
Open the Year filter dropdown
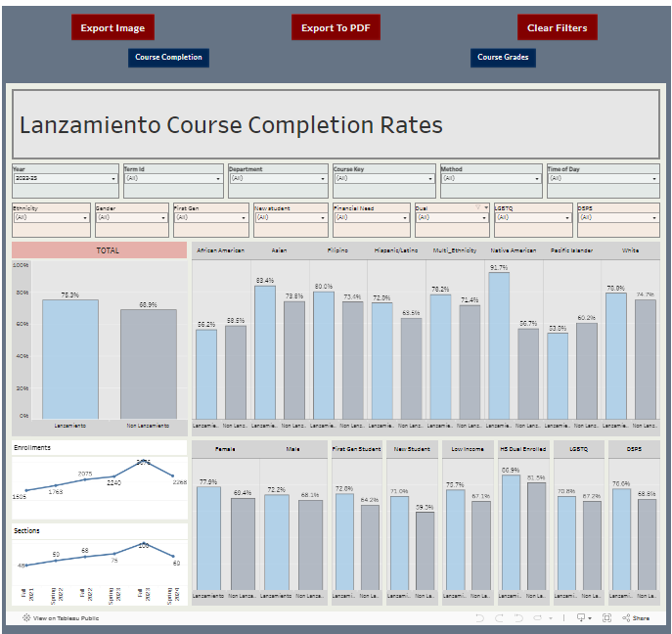point(65,179)
